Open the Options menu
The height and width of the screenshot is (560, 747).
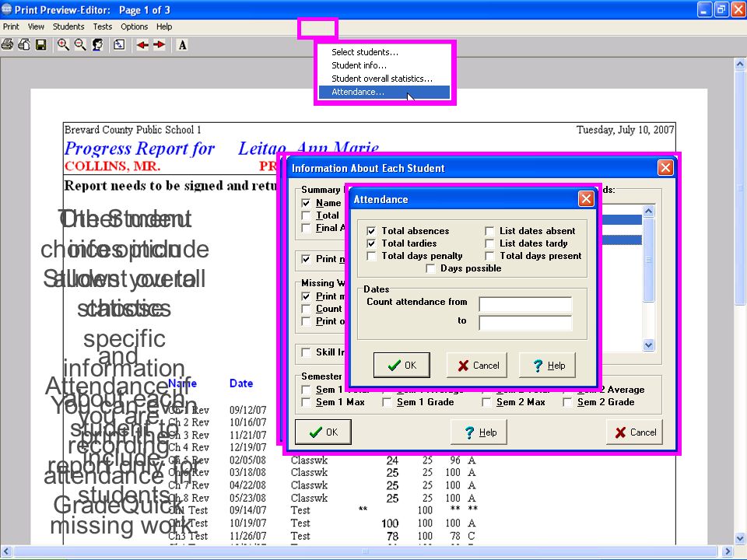pos(134,26)
